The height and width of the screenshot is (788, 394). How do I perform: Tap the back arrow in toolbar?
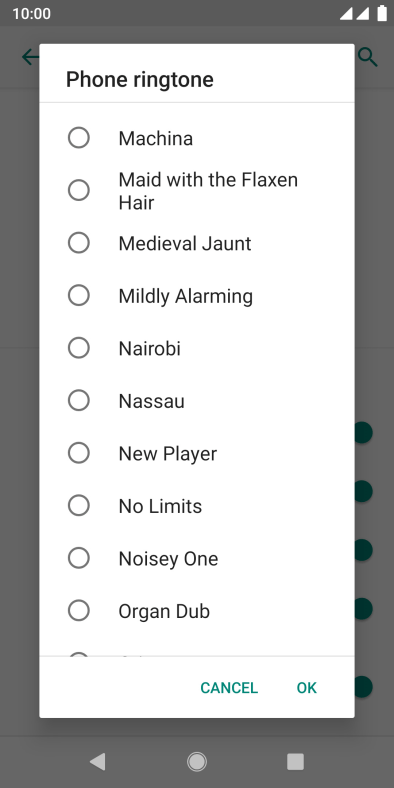[30, 57]
